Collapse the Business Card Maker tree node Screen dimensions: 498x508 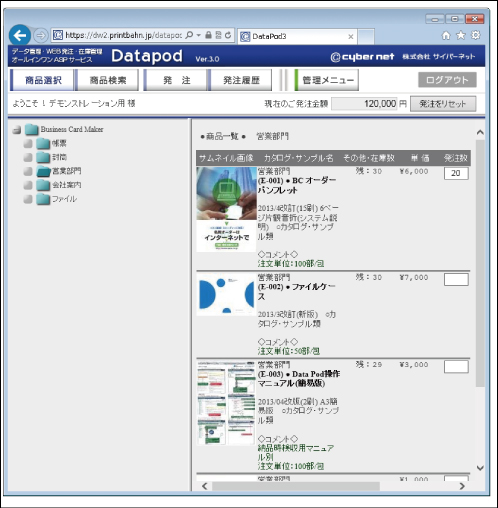click(17, 130)
